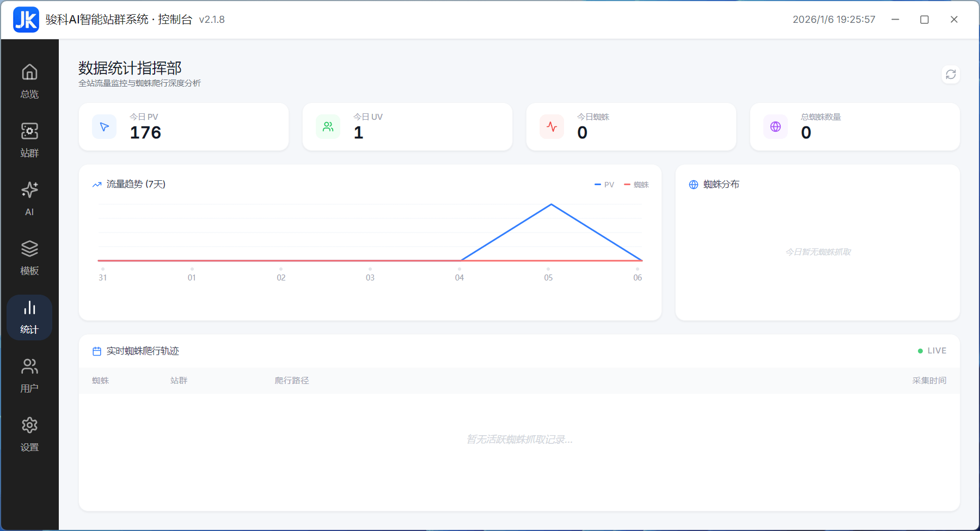Refresh statistics with the reload icon
Image resolution: width=980 pixels, height=531 pixels.
pyautogui.click(x=951, y=75)
